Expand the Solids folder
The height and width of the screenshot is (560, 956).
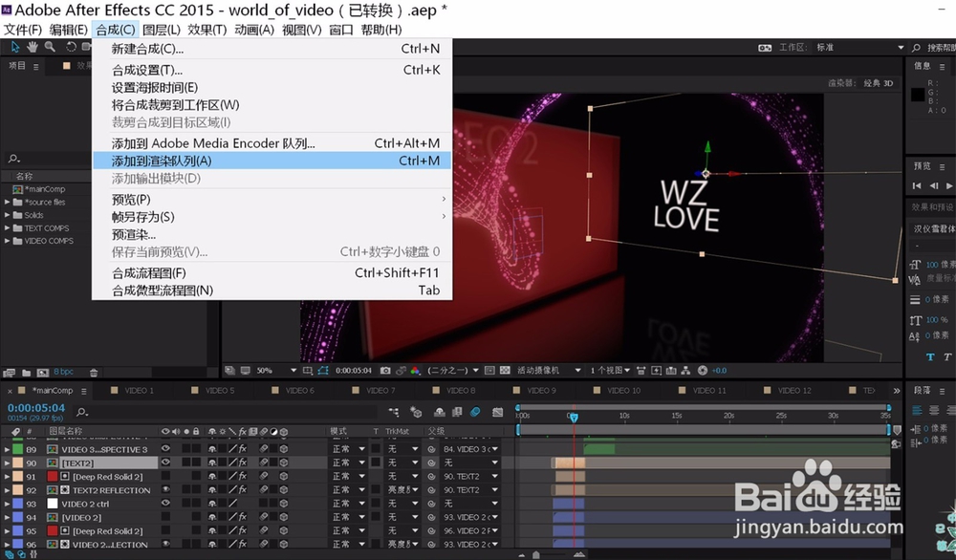(7, 215)
